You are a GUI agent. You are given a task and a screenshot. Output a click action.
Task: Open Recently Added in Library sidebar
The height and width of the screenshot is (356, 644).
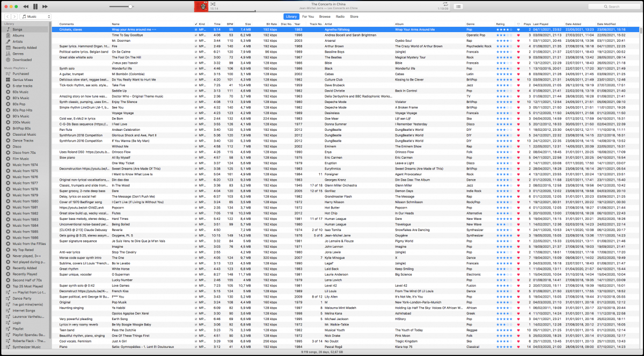25,48
